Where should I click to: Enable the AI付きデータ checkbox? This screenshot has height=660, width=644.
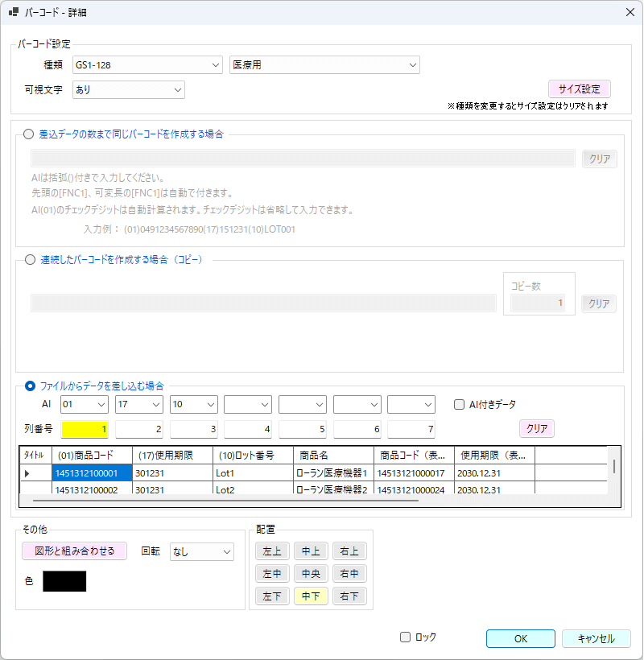(x=458, y=404)
